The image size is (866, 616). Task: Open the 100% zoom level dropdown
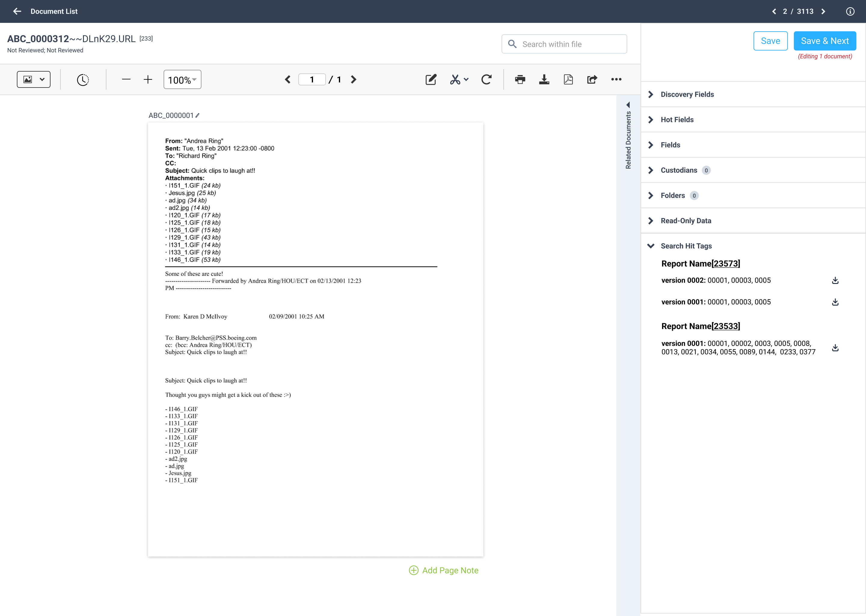[x=182, y=80]
